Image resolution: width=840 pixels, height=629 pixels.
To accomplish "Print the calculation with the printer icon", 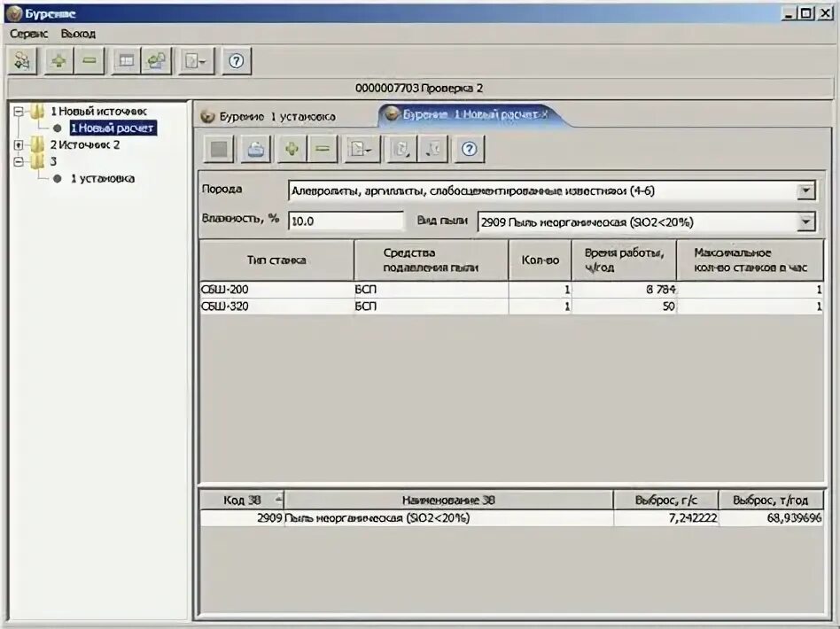I will (x=255, y=149).
